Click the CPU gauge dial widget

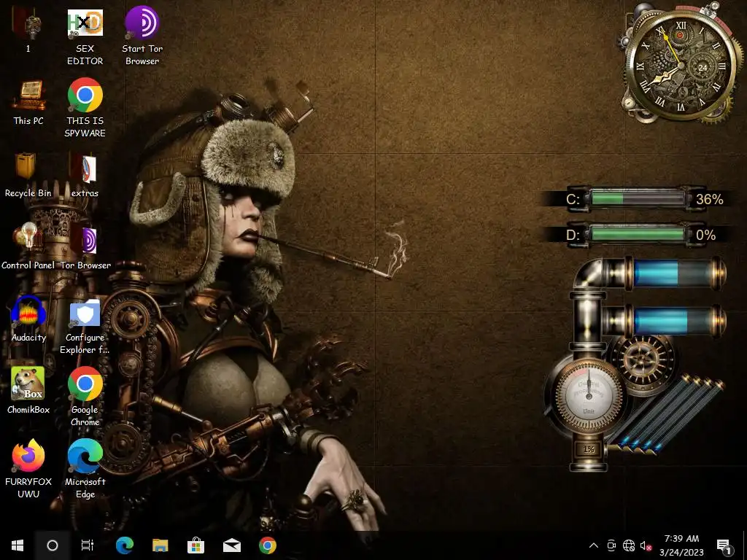coord(589,395)
